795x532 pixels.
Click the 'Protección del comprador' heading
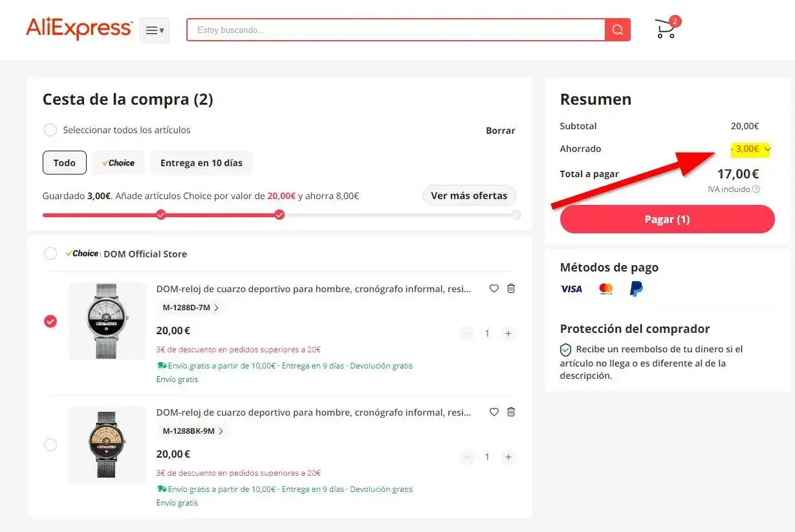635,328
